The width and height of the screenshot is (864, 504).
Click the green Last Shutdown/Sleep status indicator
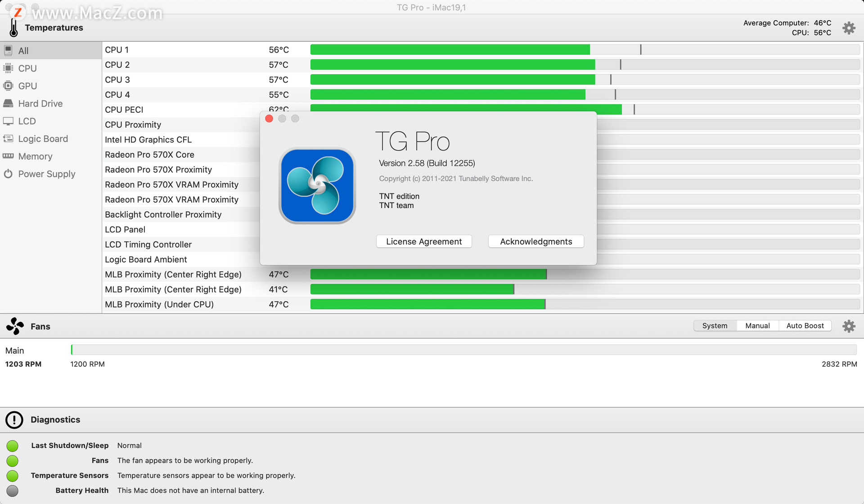pyautogui.click(x=13, y=446)
